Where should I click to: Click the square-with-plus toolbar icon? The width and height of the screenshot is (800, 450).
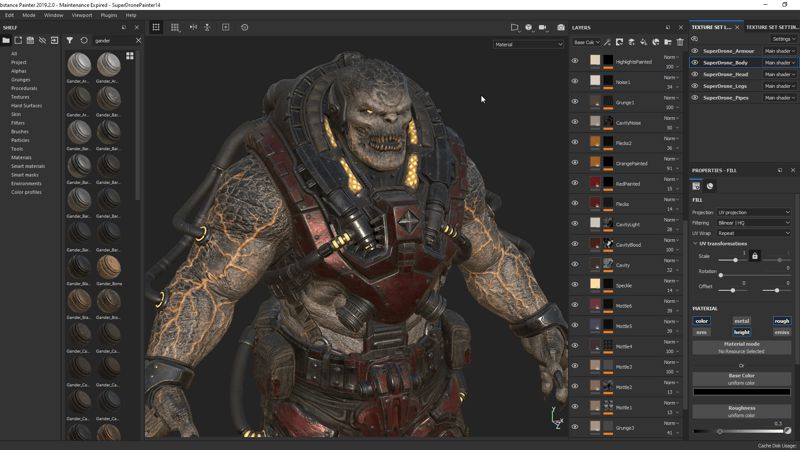click(x=226, y=27)
